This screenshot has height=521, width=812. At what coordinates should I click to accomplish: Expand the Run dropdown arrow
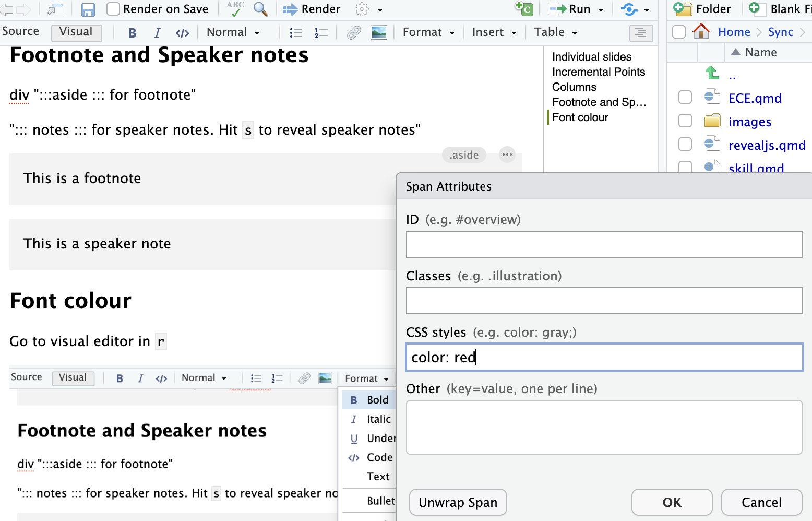(x=601, y=10)
